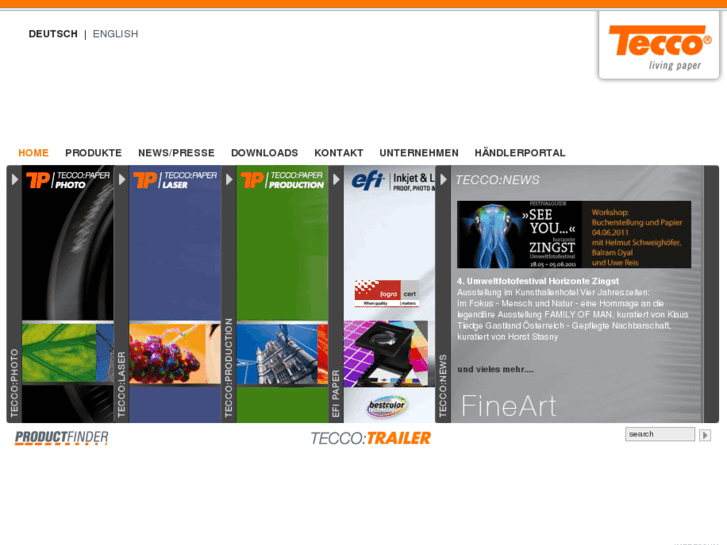Open the green leaf photo thumbnail
727x545 pixels.
tap(59, 353)
